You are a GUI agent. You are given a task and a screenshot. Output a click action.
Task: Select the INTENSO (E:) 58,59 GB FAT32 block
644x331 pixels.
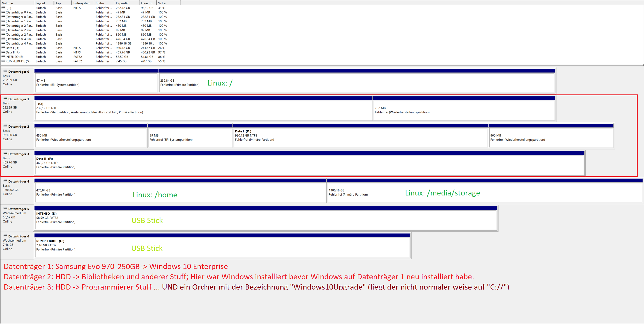(266, 218)
